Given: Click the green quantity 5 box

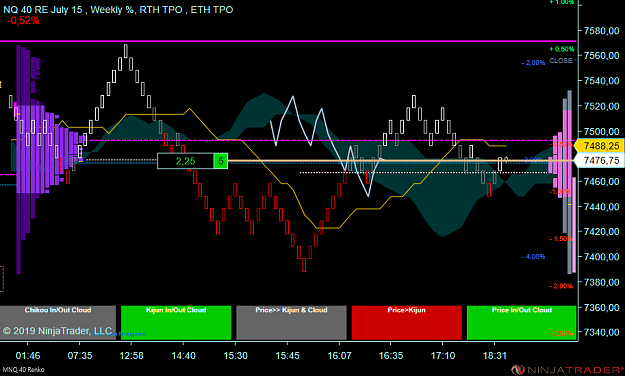Looking at the screenshot, I should coord(221,161).
